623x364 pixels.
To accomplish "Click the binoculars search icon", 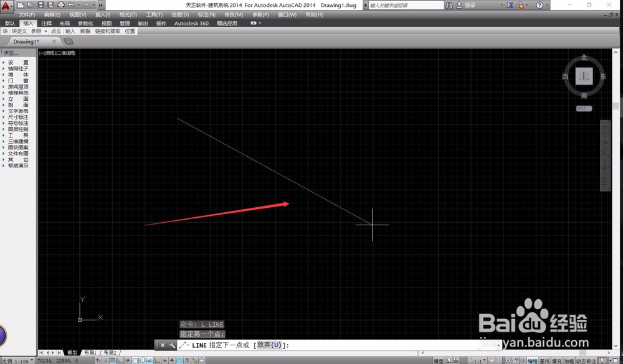I will (449, 5).
